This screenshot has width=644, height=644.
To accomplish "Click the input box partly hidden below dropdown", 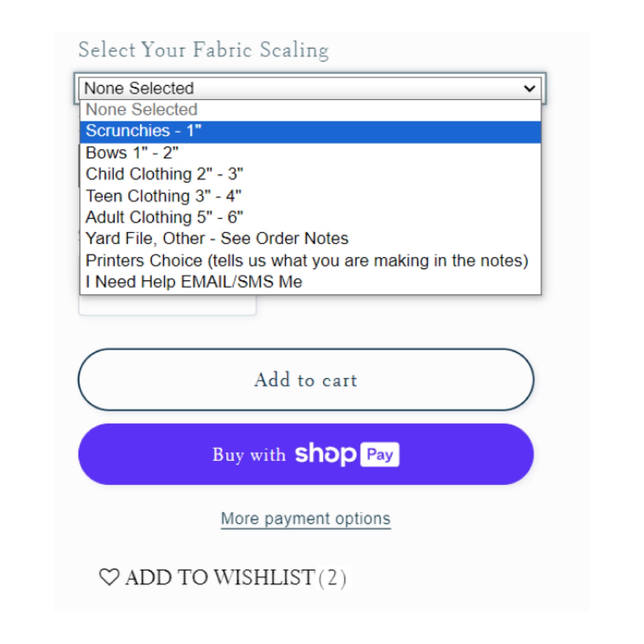I will [x=167, y=305].
